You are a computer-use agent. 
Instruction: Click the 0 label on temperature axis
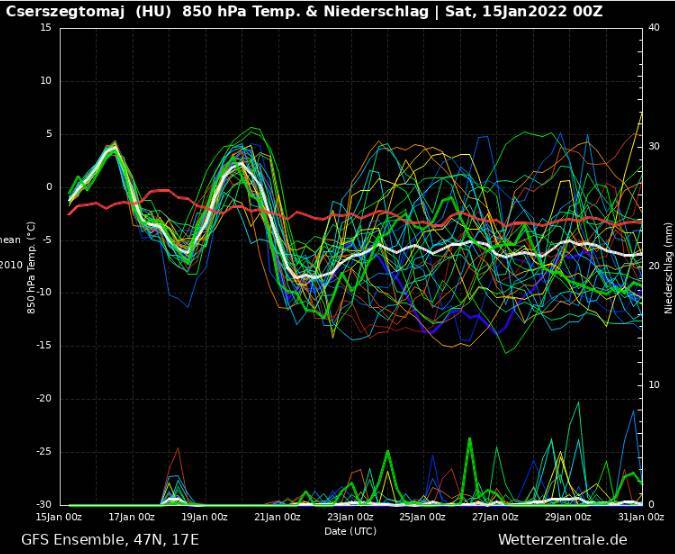click(x=47, y=186)
